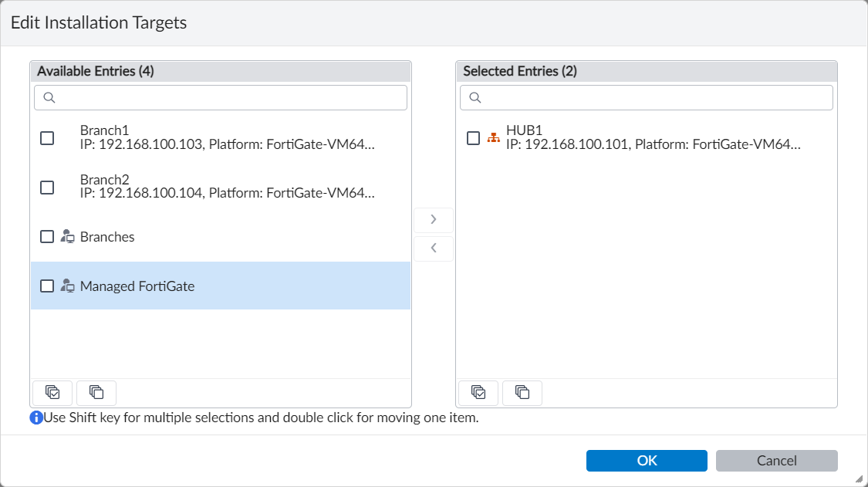This screenshot has height=487, width=868.
Task: Check the Branch2 checkbox
Action: (x=47, y=188)
